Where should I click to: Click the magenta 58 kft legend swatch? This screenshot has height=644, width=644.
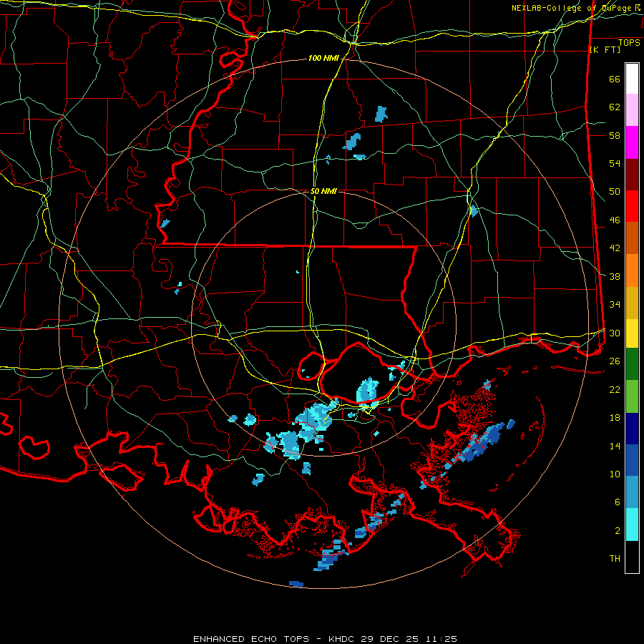coord(632,142)
